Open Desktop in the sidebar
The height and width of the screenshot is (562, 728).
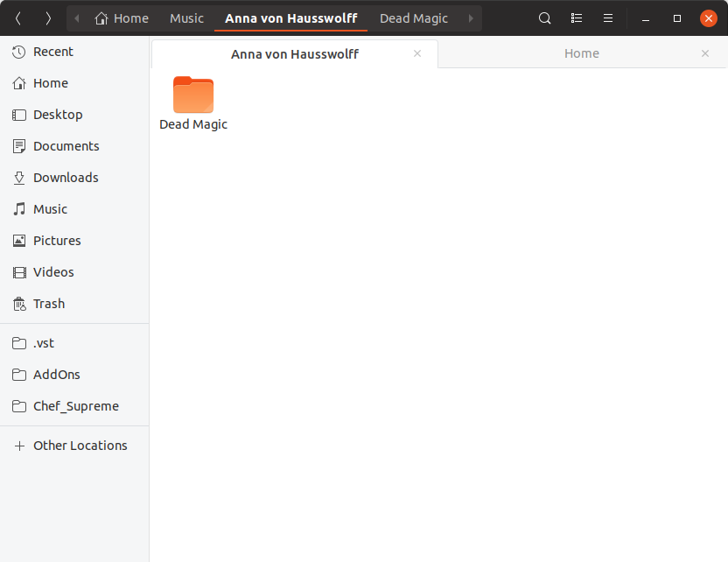[74, 115]
